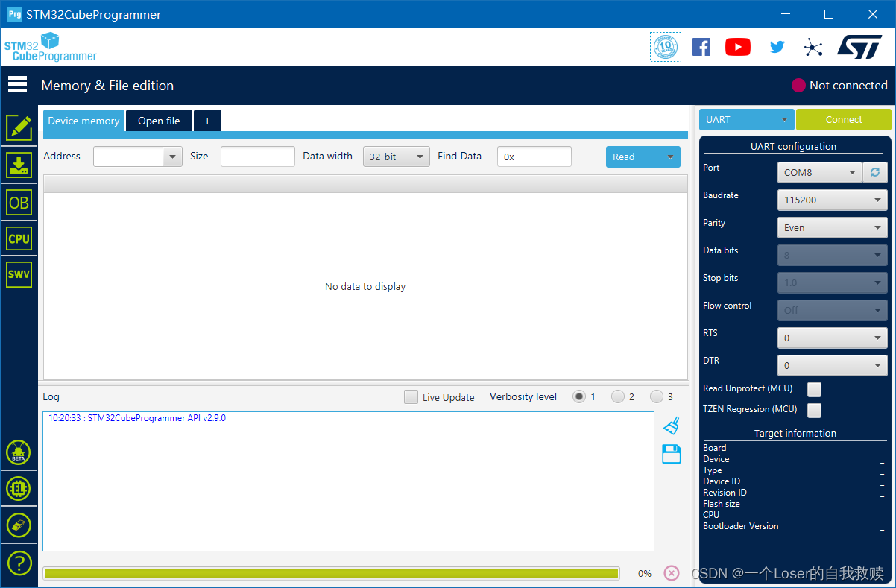Screen dimensions: 896x588
Task: Enable TZEN Regression (MCU) checkbox
Action: (815, 410)
